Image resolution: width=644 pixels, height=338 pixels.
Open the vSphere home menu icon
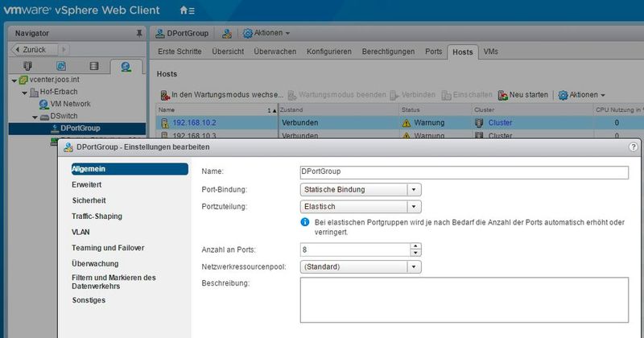coord(187,10)
